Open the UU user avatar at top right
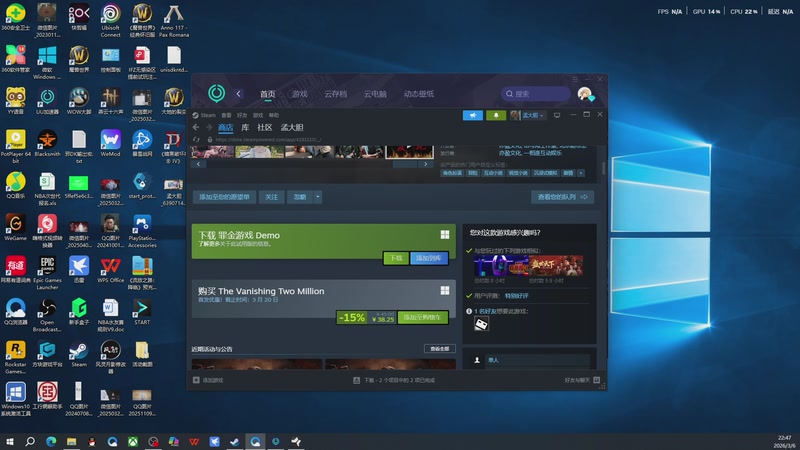Viewport: 800px width, 450px height. (585, 94)
